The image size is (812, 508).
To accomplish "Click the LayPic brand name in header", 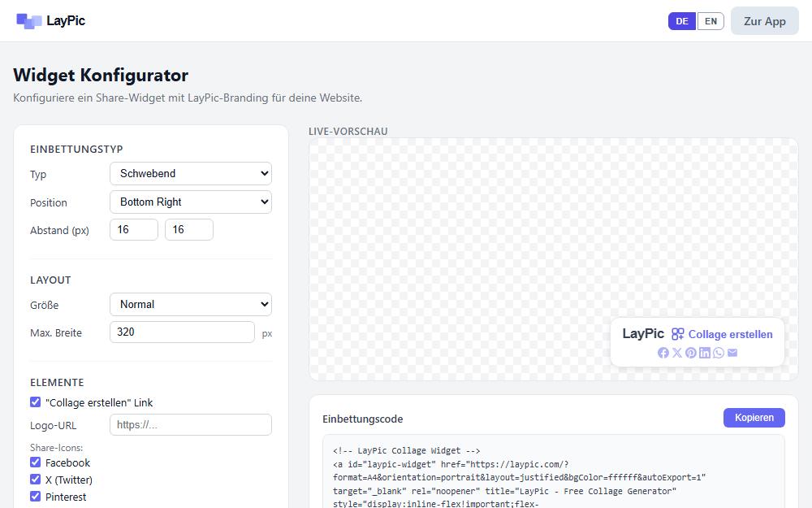I will [66, 21].
